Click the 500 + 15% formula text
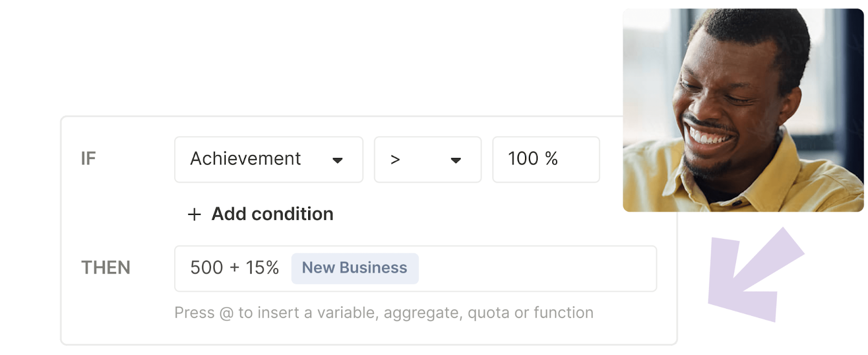The width and height of the screenshot is (868, 355). coord(234,268)
